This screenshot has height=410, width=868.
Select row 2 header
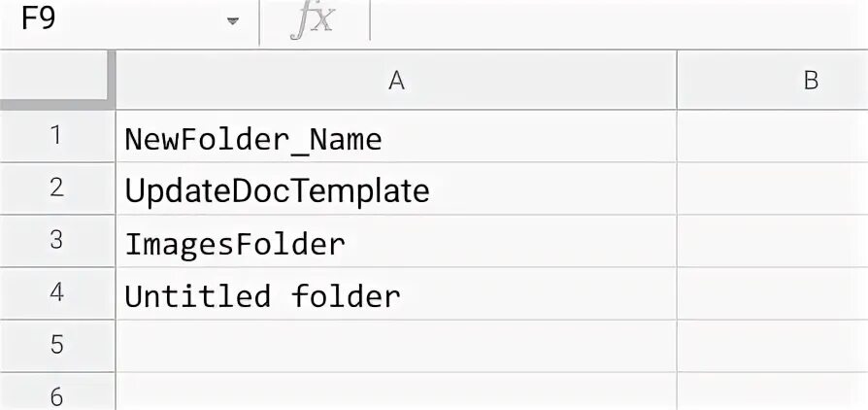click(x=56, y=188)
